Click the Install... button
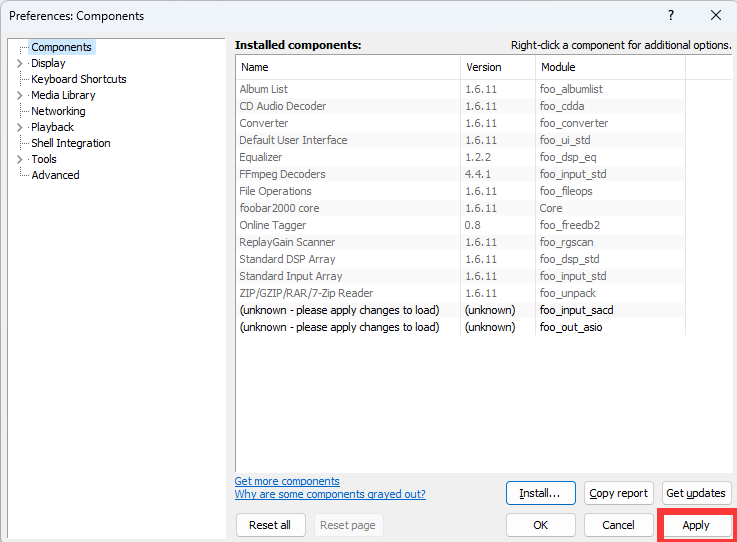Viewport: 737px width, 542px height. (541, 493)
